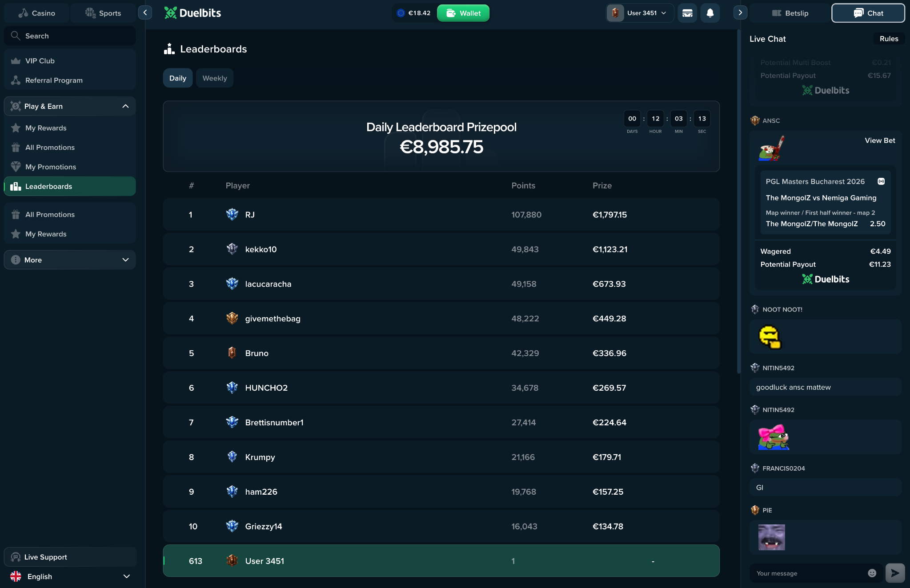This screenshot has height=588, width=910.
Task: Click the lower All Promotions sidebar item
Action: (70, 215)
